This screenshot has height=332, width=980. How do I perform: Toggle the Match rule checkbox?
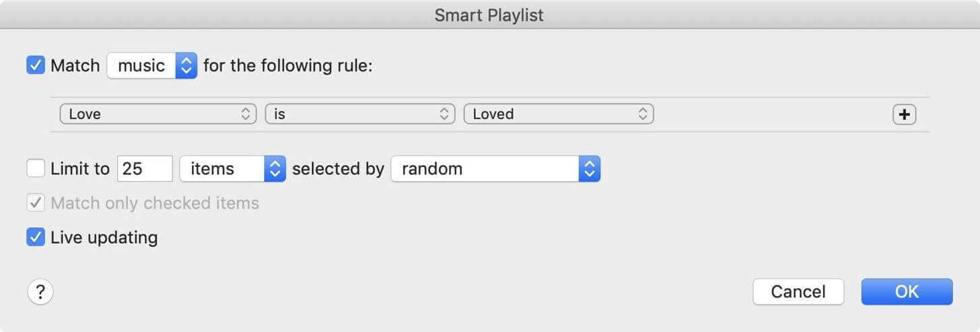click(36, 65)
